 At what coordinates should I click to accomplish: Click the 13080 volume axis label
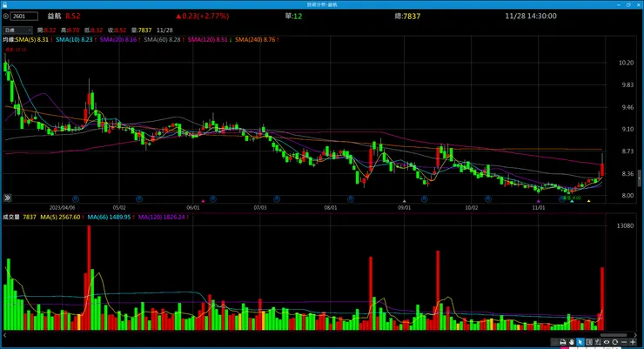pyautogui.click(x=625, y=225)
